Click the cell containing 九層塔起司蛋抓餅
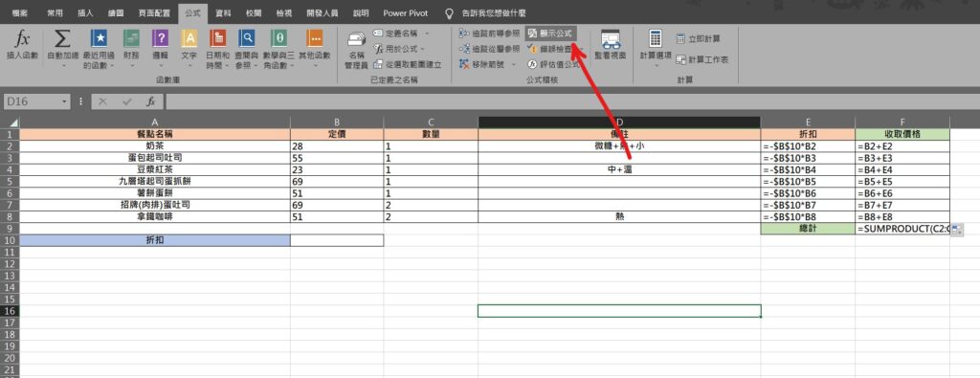Screen dimensions: 980x378 (x=155, y=182)
